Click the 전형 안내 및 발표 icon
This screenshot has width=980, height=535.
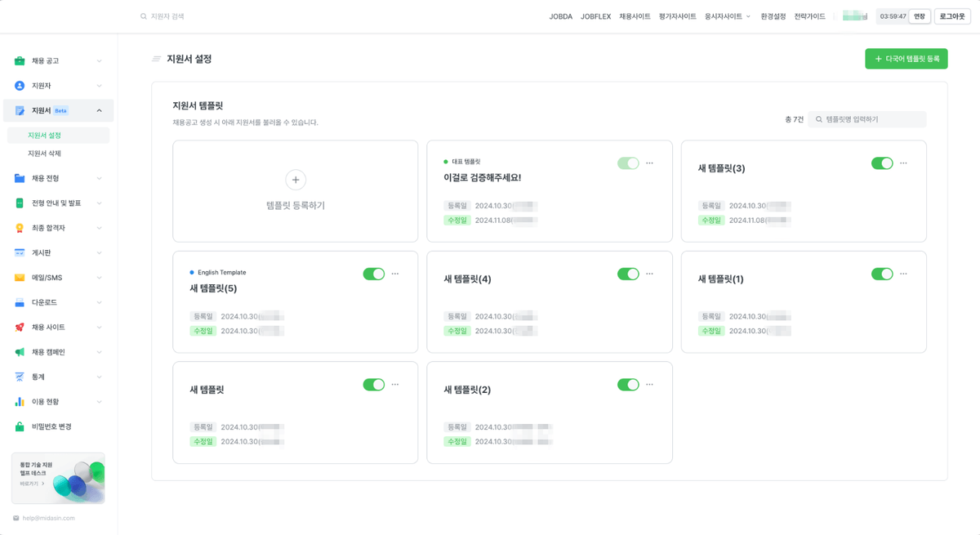coord(20,203)
